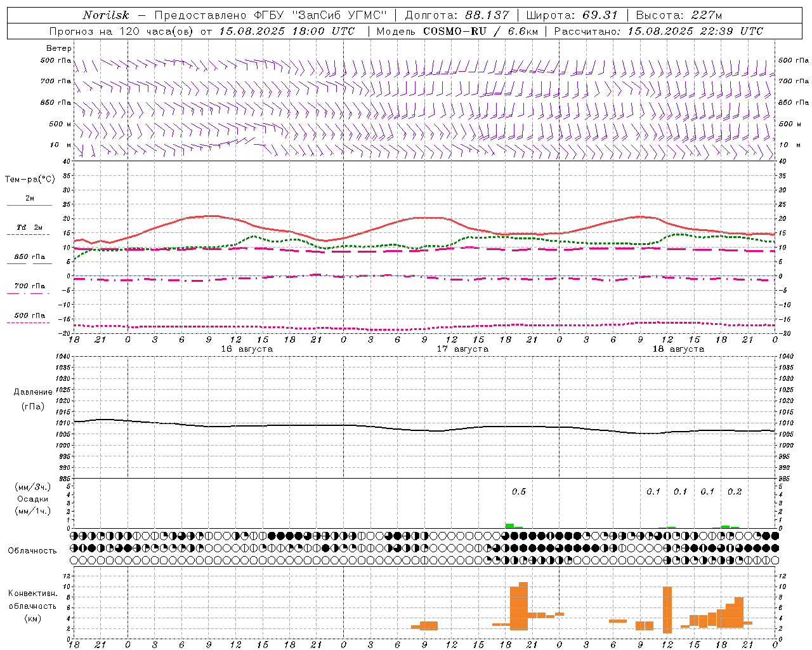Click the red 2м legend line sample
This screenshot has height=650, width=812.
tap(29, 205)
